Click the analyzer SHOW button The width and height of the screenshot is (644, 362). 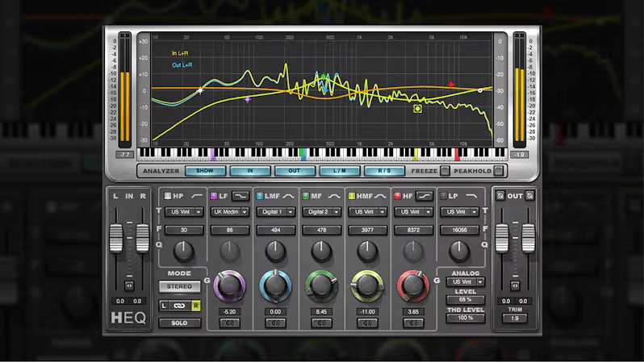click(x=205, y=171)
